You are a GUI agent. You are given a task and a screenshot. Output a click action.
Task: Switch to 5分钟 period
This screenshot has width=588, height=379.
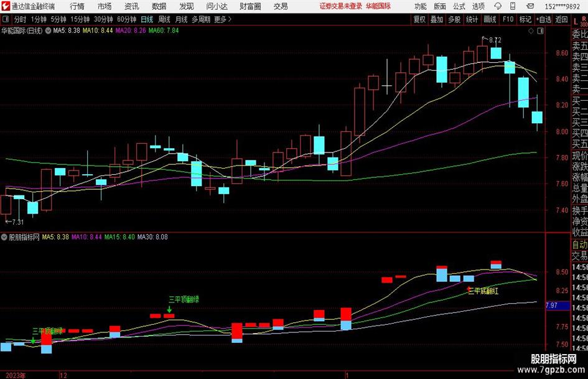[58, 19]
